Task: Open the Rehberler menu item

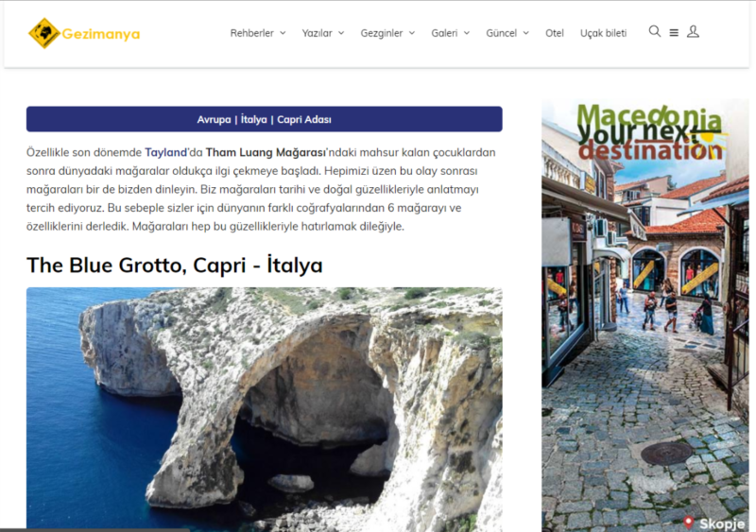Action: pyautogui.click(x=251, y=33)
